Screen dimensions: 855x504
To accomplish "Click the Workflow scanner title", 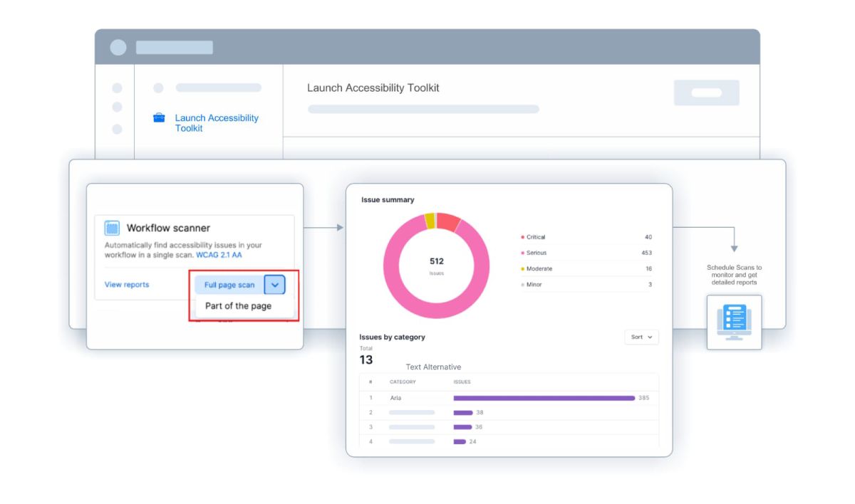I will tap(168, 228).
